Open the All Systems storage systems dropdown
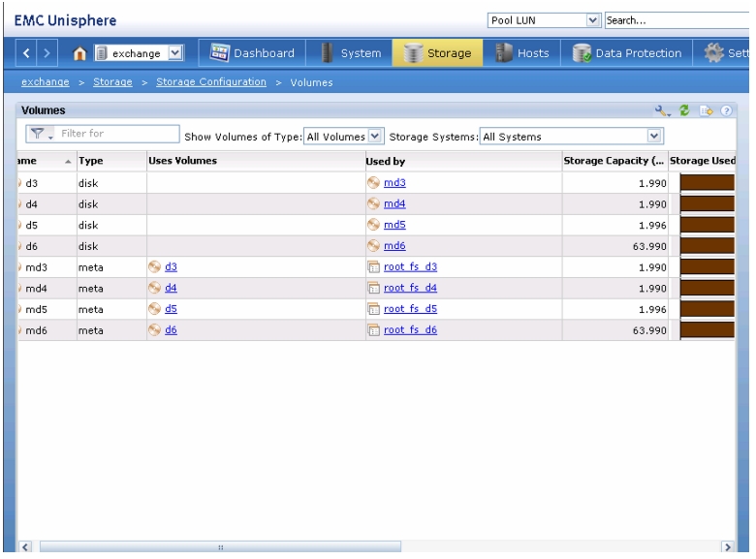The width and height of the screenshot is (756, 559). click(x=571, y=137)
